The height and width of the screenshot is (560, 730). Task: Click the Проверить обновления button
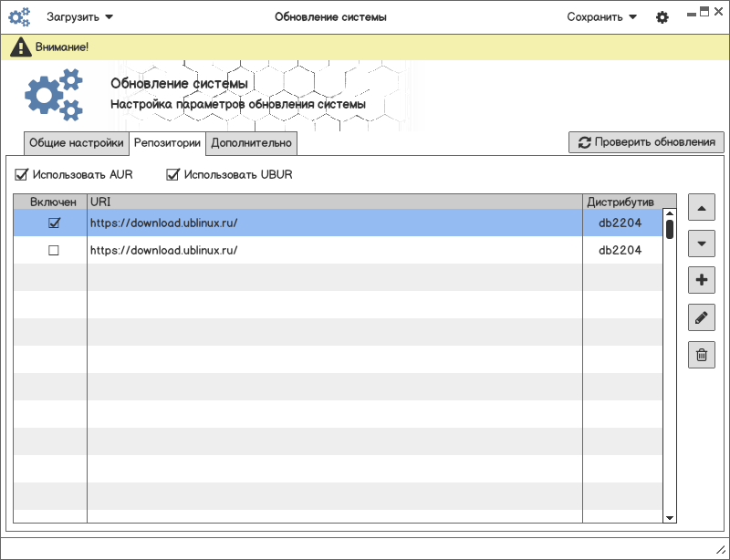(x=646, y=142)
